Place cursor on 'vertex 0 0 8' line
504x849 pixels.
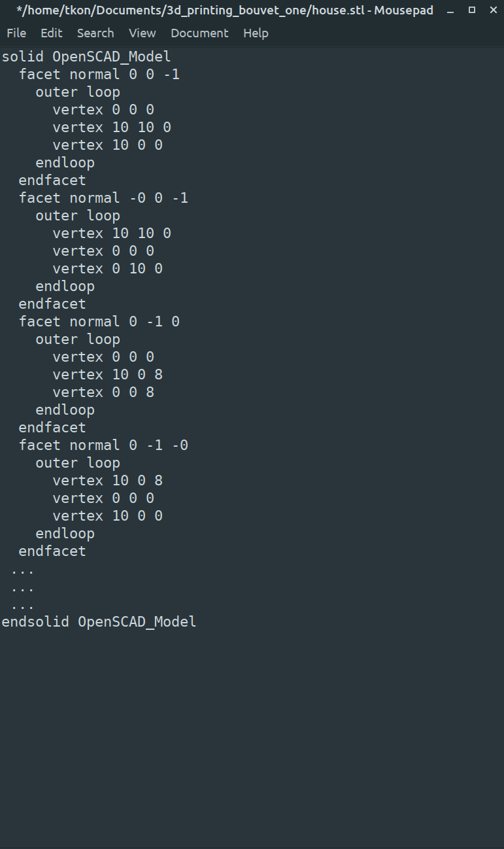click(103, 392)
